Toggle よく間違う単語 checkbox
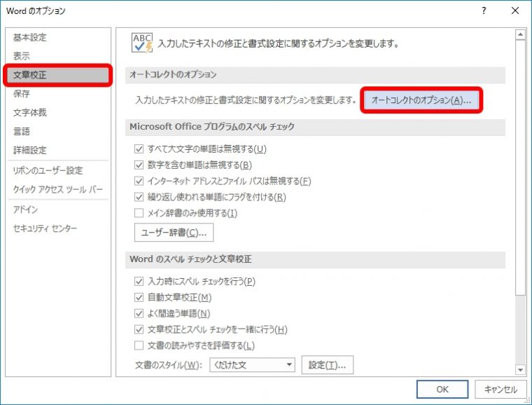 pyautogui.click(x=139, y=313)
